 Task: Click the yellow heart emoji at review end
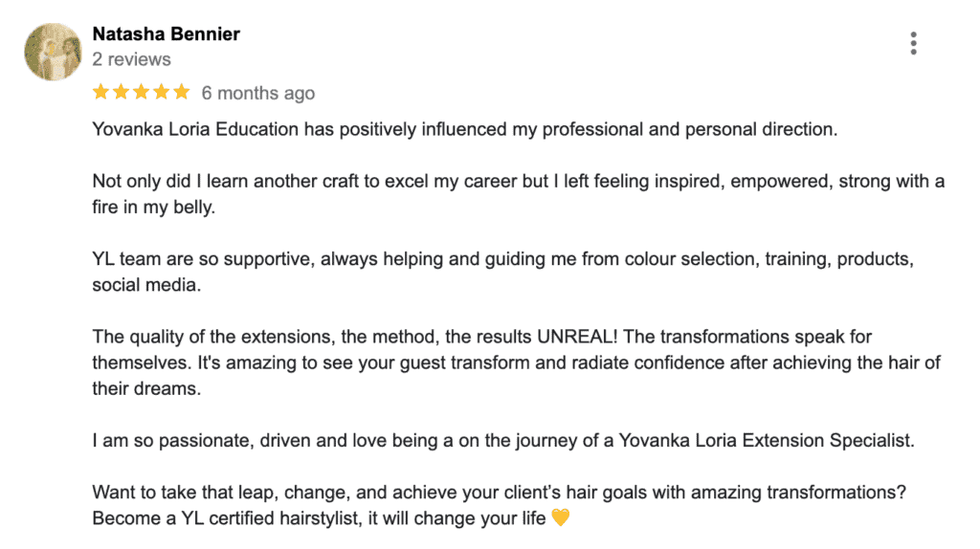[561, 519]
